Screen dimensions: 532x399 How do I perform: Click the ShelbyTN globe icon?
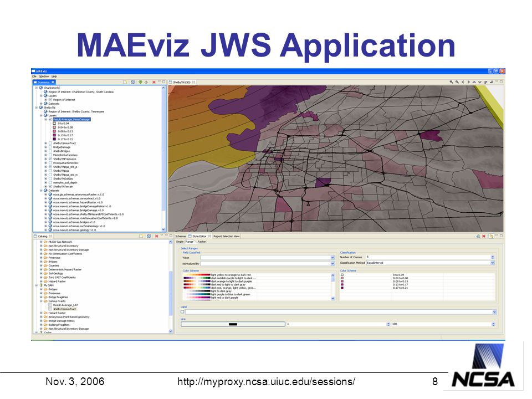click(41, 108)
